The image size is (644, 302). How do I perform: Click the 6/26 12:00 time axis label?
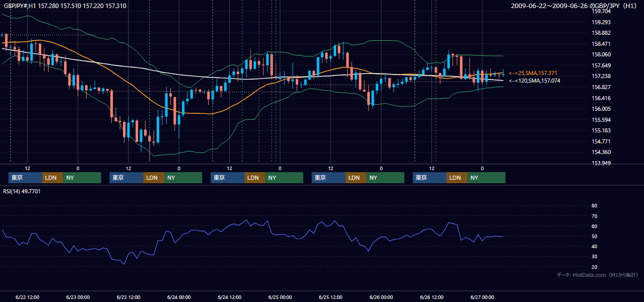click(432, 297)
